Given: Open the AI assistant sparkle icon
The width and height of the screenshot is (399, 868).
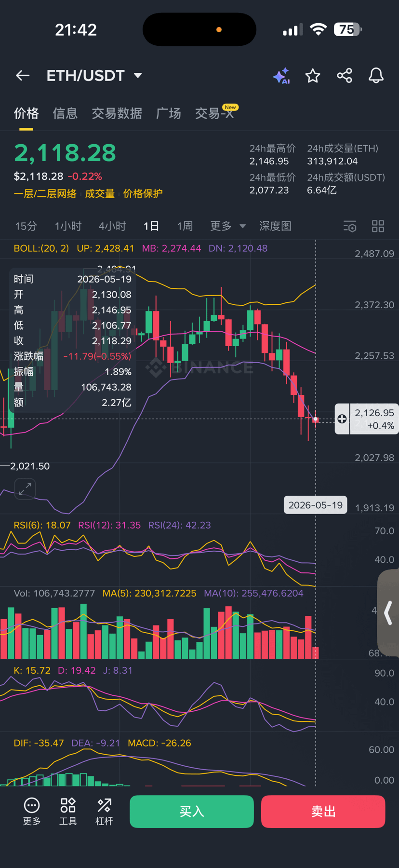Looking at the screenshot, I should pyautogui.click(x=281, y=76).
